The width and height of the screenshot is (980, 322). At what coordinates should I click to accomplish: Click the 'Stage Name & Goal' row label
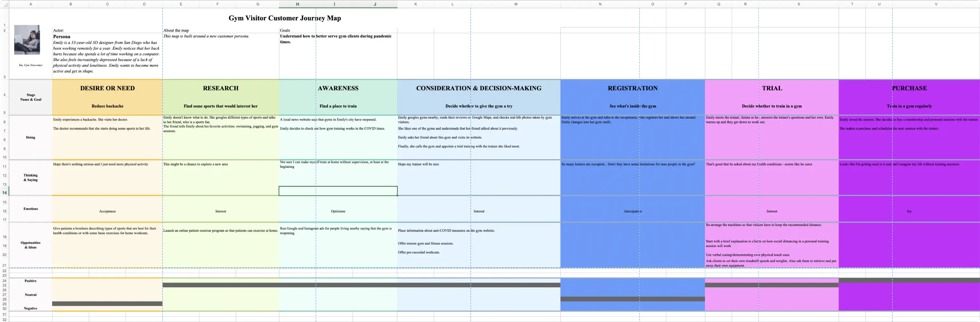(31, 97)
